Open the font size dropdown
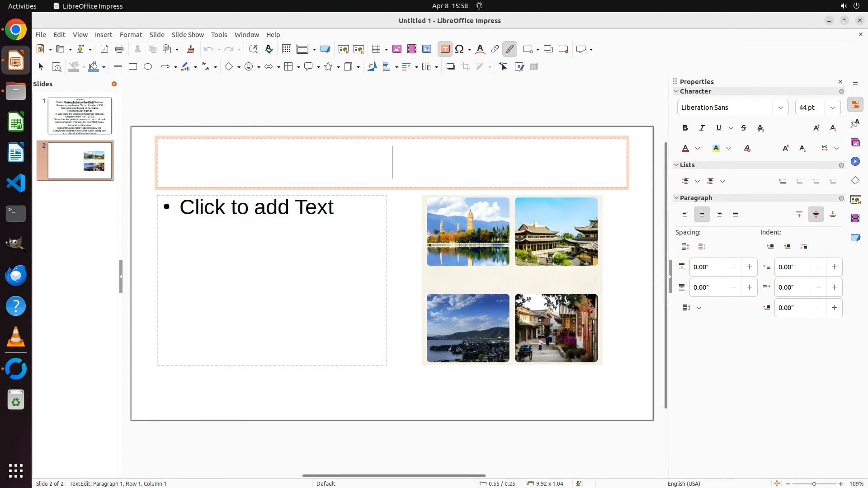The image size is (868, 488). click(833, 108)
